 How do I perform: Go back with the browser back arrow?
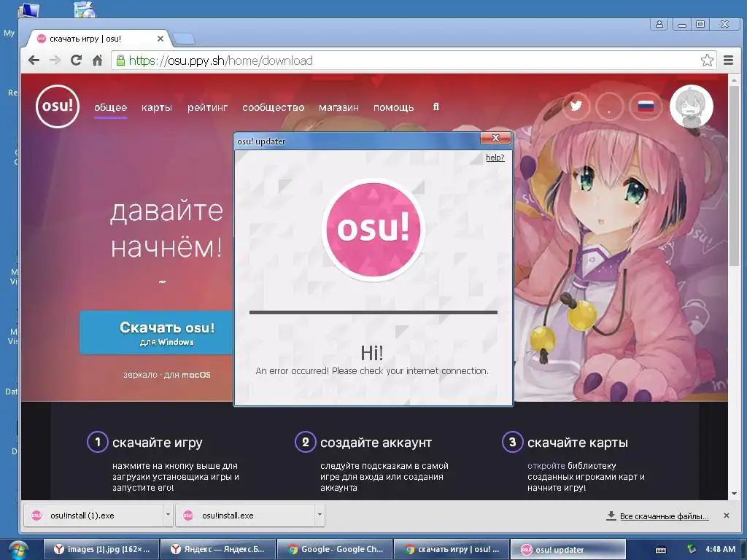click(34, 61)
